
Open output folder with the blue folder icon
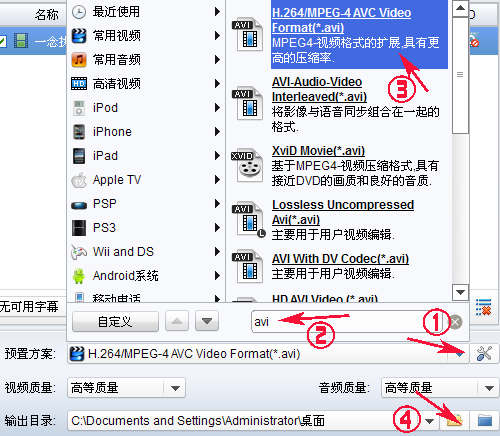click(x=485, y=420)
